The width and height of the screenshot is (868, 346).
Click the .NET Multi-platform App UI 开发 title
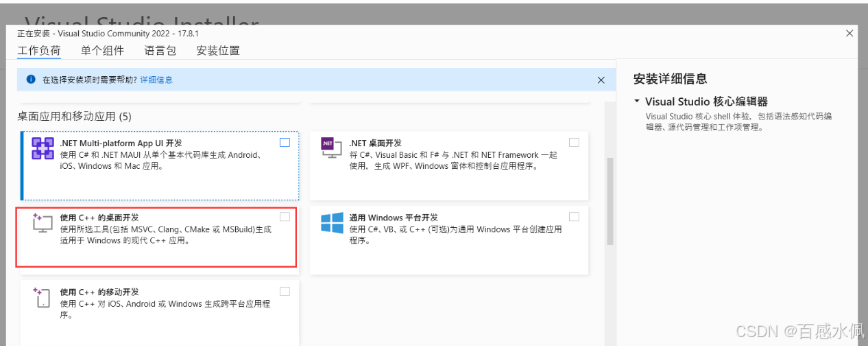(x=121, y=143)
